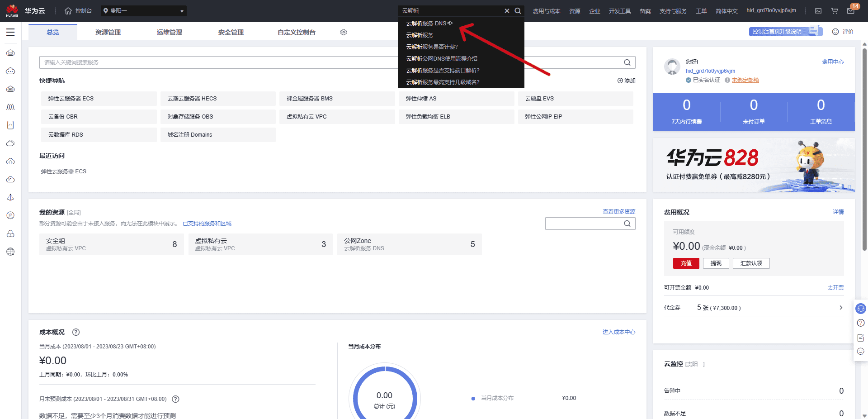This screenshot has width=868, height=419.
Task: Switch to the 运维管理 tab
Action: point(170,32)
